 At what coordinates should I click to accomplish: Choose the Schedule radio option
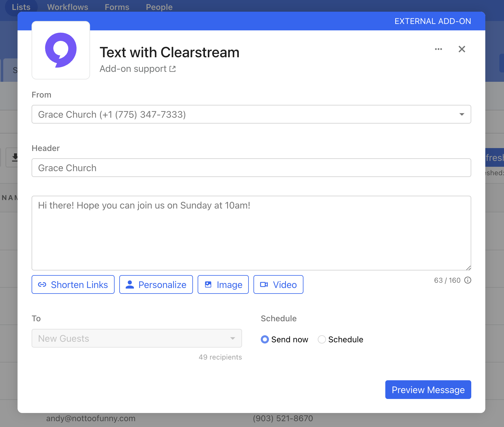pyautogui.click(x=322, y=339)
